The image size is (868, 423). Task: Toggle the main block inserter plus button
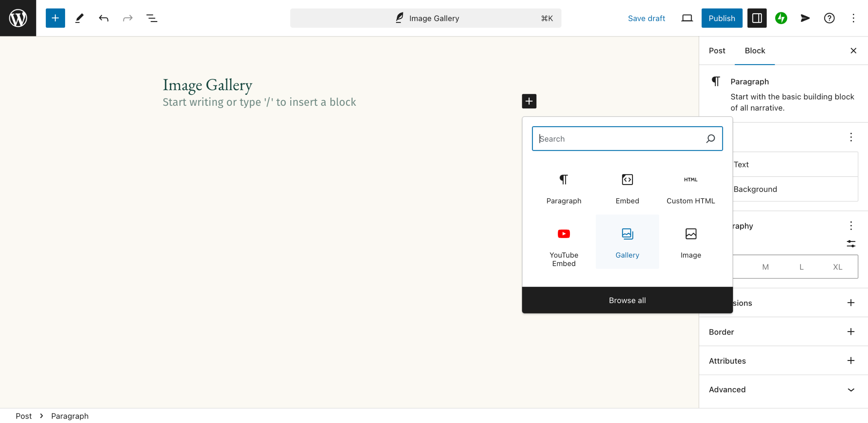point(55,18)
